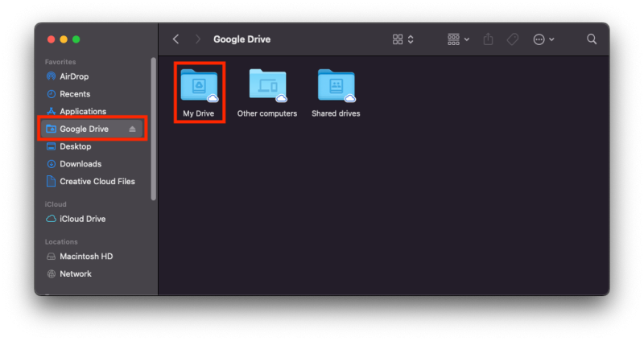Click the AirDrop sidebar icon
Image resolution: width=644 pixels, height=341 pixels.
(51, 76)
